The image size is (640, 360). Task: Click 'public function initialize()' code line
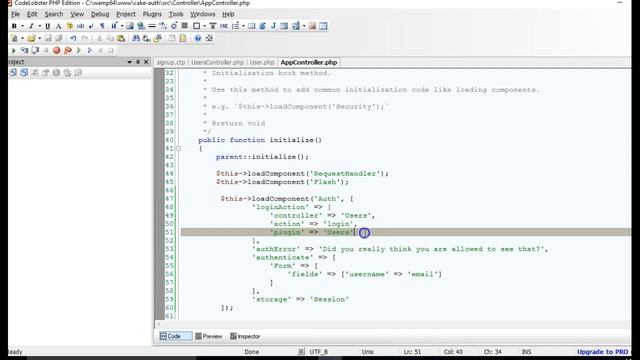coord(260,140)
